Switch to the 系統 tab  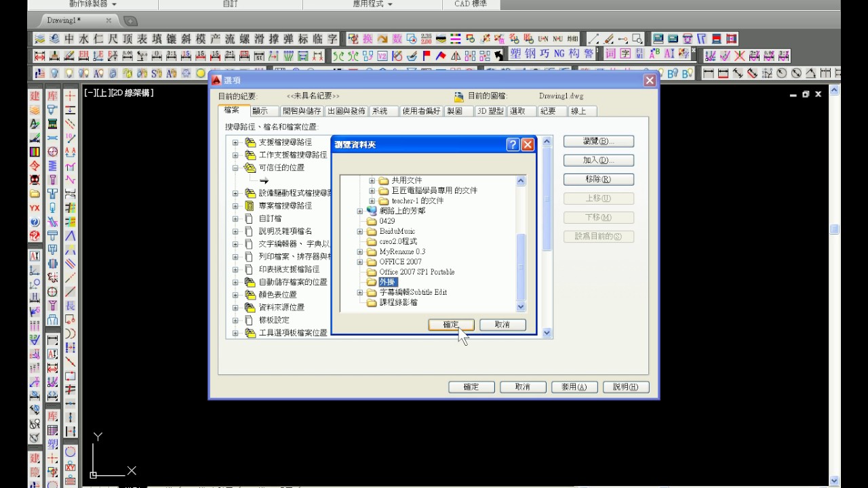[x=383, y=110]
